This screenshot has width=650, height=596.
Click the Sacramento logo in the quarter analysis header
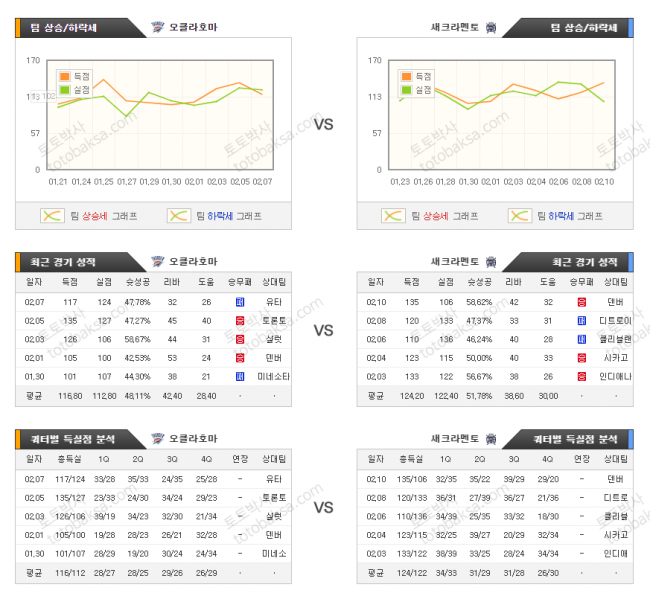click(490, 439)
